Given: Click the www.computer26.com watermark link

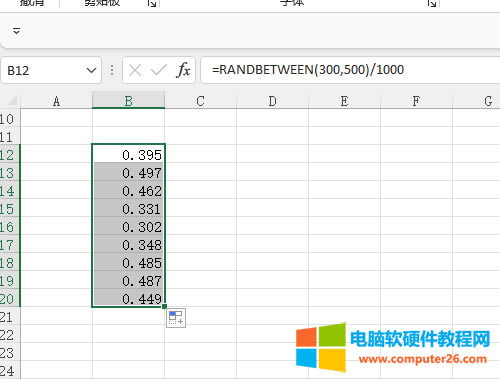Looking at the screenshot, I should (423, 359).
